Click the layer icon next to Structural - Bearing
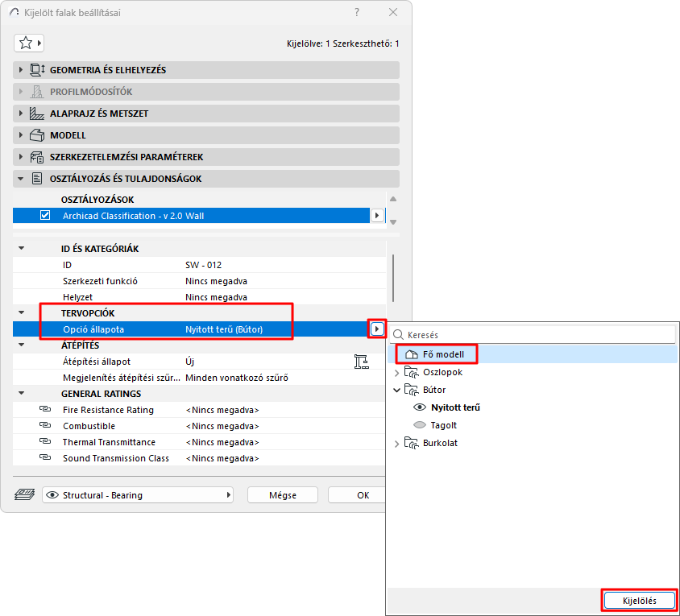This screenshot has width=680, height=616. pos(25,494)
